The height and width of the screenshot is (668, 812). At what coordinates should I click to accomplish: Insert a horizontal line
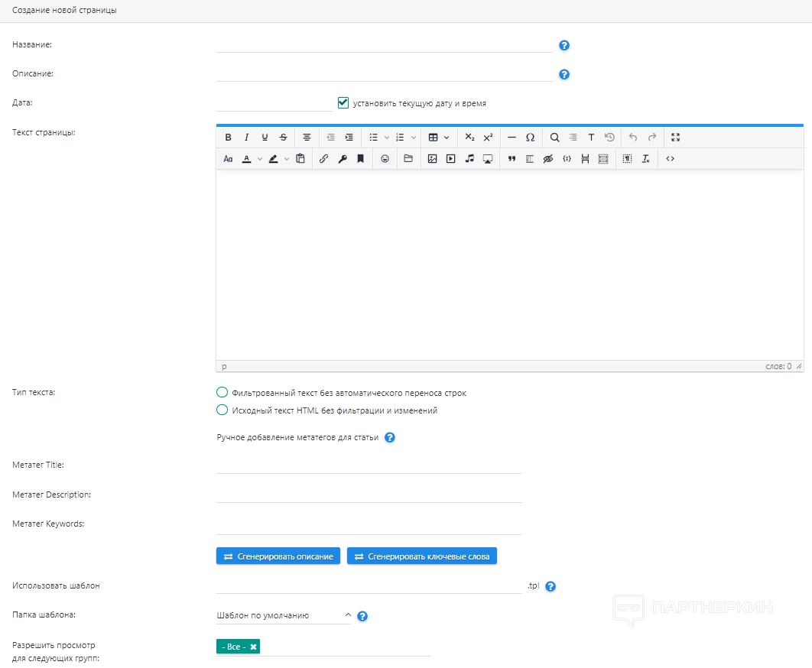512,138
